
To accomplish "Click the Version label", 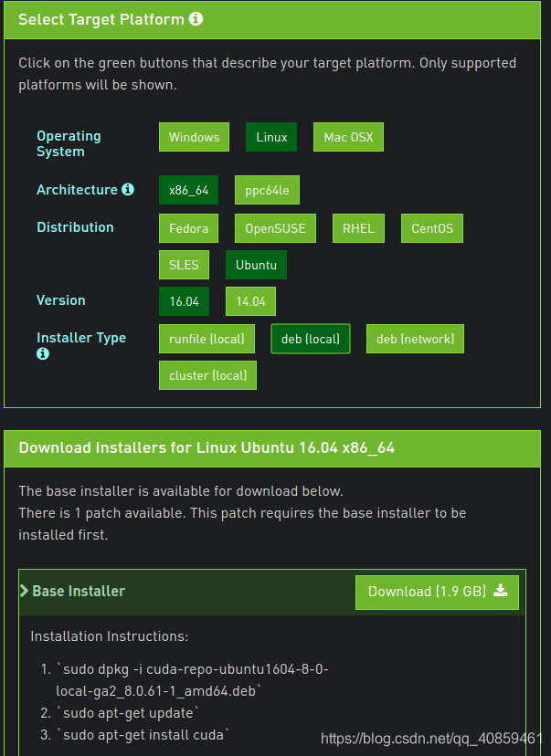I will point(61,299).
